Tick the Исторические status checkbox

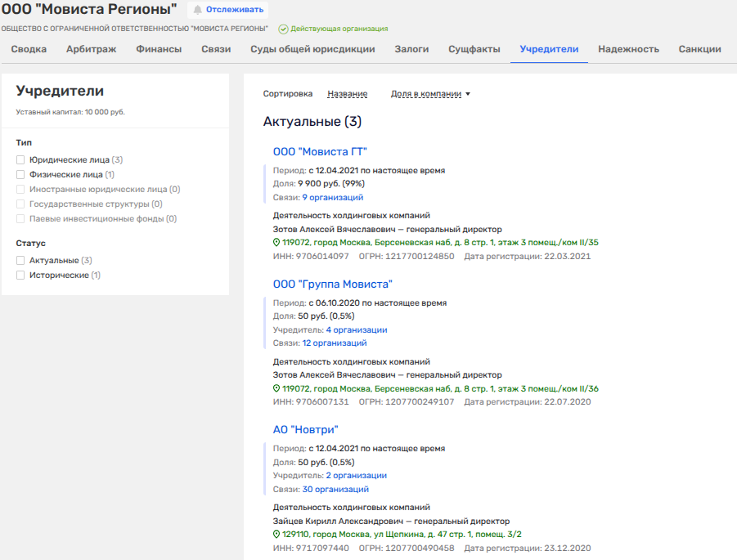click(x=20, y=276)
